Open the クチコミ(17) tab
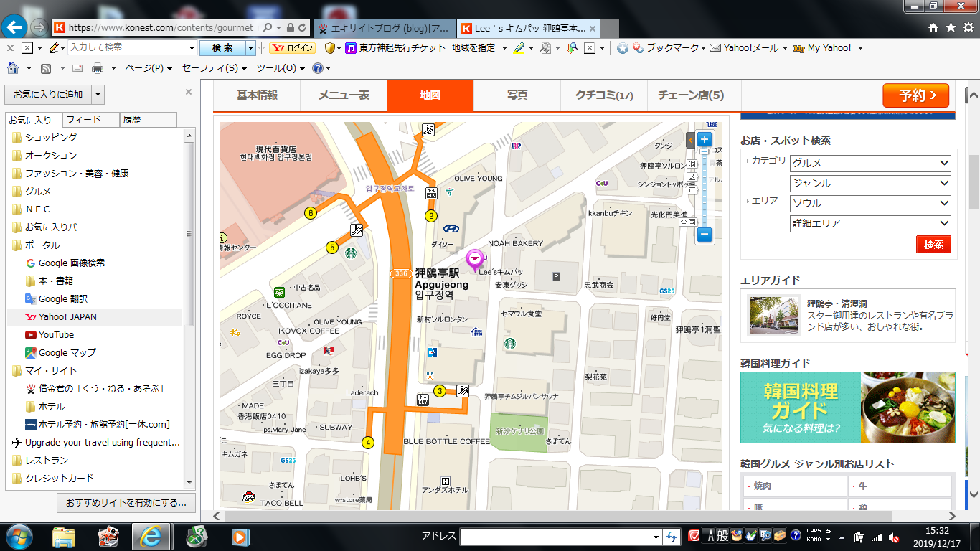 (x=604, y=95)
